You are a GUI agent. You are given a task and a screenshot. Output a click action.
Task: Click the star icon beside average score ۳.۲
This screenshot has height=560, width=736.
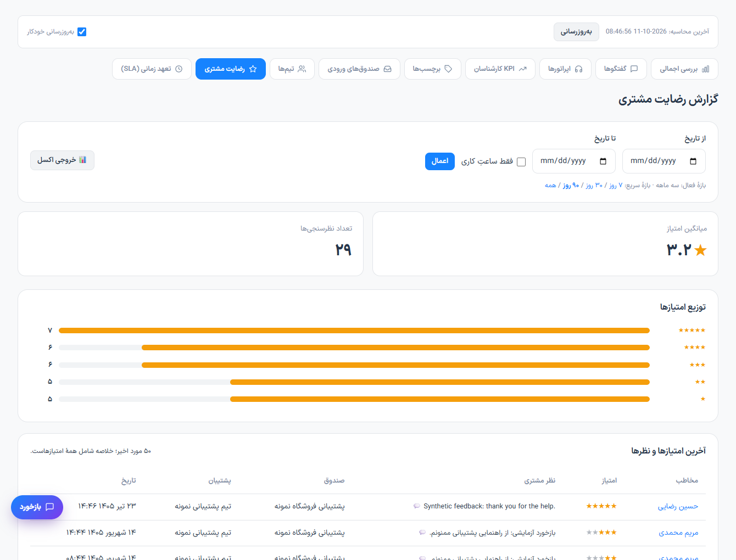click(x=700, y=250)
